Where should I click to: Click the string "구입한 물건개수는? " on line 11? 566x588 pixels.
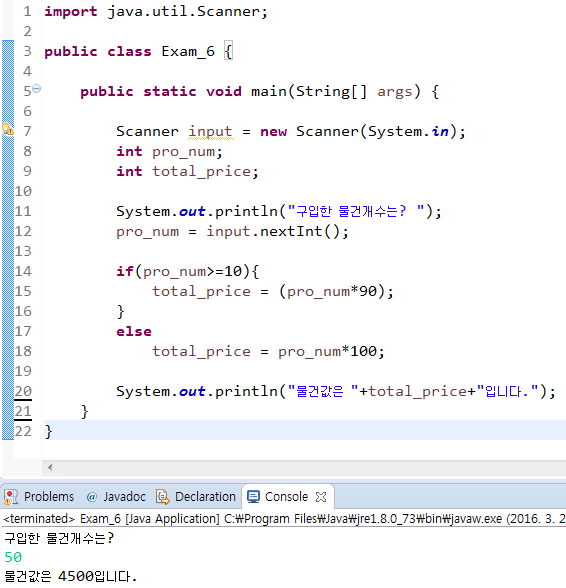point(356,211)
